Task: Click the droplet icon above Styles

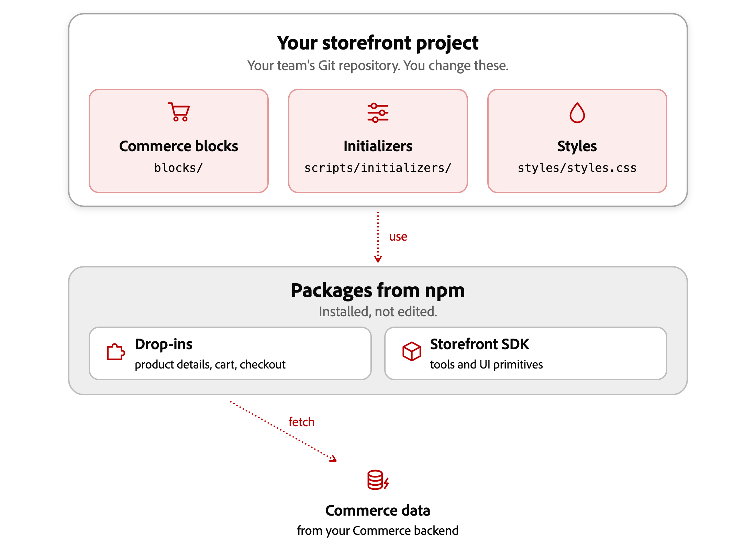Action: (577, 112)
